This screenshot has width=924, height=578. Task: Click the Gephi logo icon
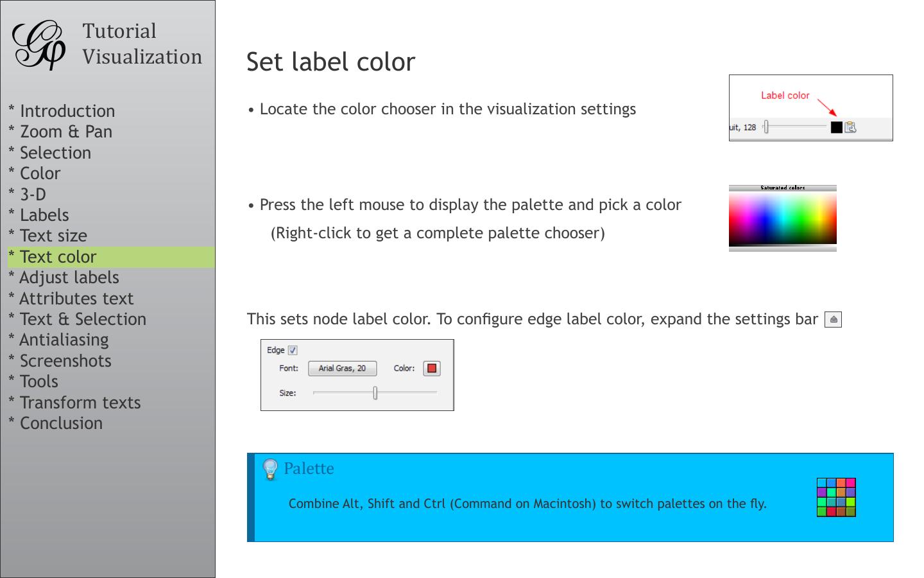click(x=40, y=44)
